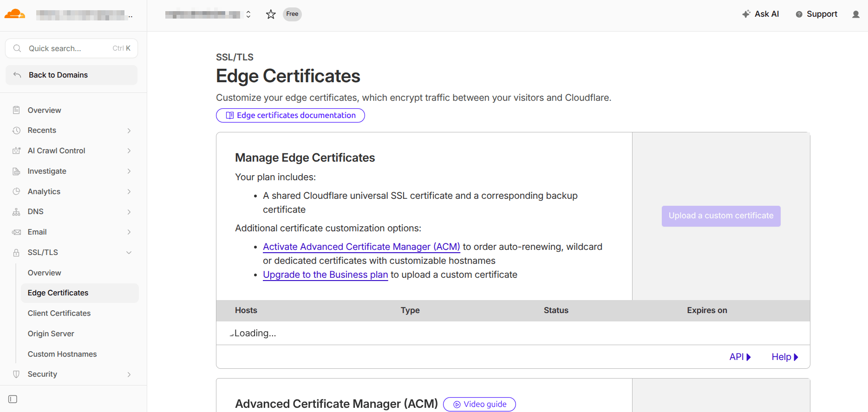Expand the AI Crawl Control chevron
The height and width of the screenshot is (412, 868).
tap(129, 150)
